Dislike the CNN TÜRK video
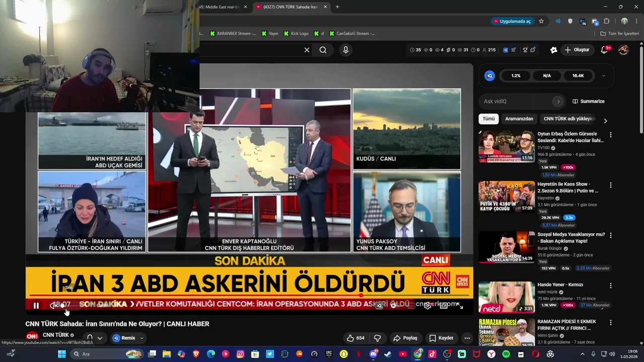Screen dimensions: 644x362 [377, 338]
